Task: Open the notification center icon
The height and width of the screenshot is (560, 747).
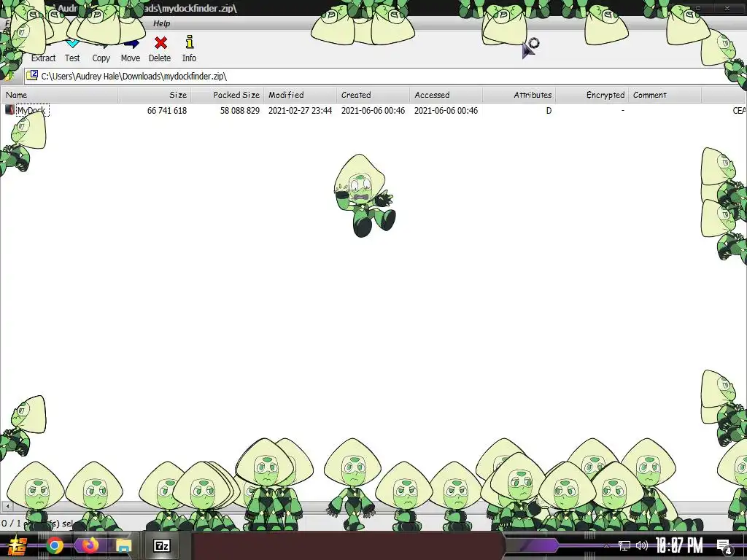Action: (724, 545)
